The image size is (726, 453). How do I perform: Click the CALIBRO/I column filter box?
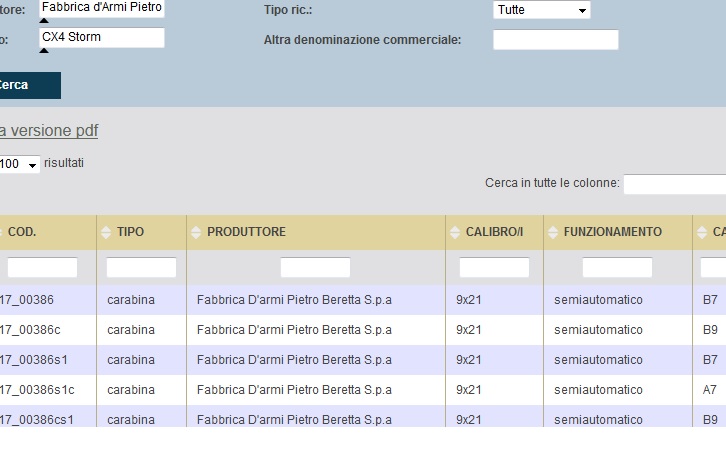494,267
